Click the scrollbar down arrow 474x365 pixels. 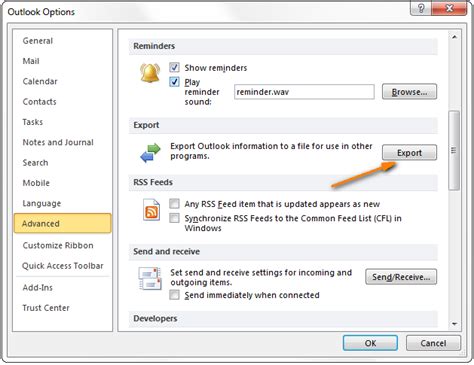point(454,323)
